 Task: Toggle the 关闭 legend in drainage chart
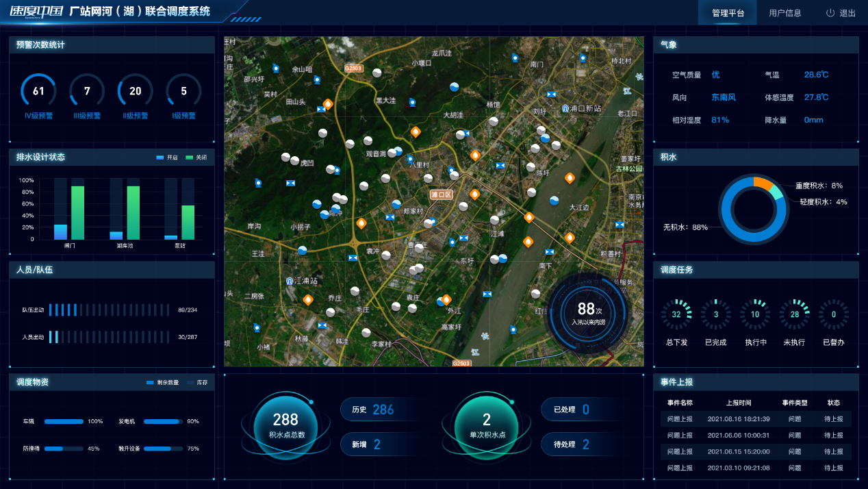196,158
